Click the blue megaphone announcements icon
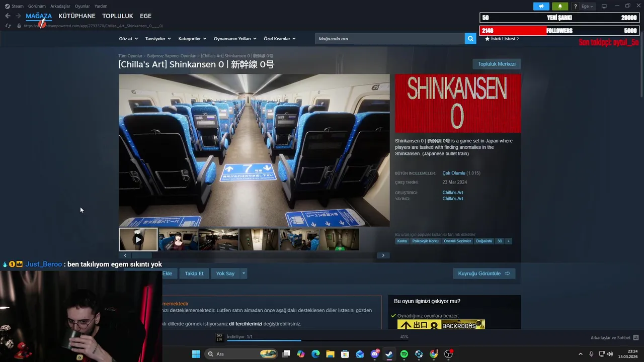Image resolution: width=644 pixels, height=362 pixels. pyautogui.click(x=541, y=6)
